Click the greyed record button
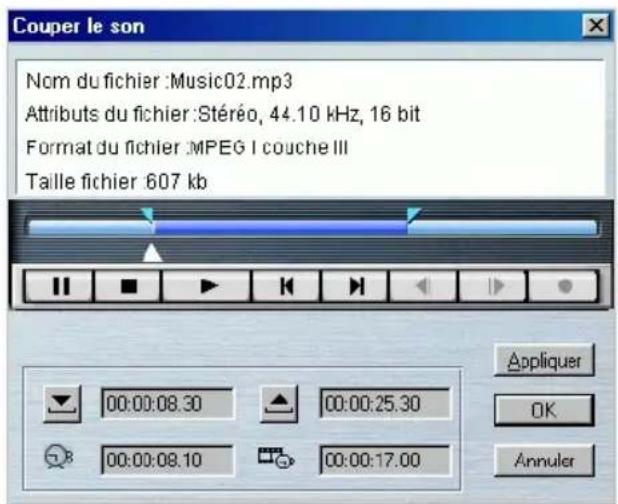 [564, 286]
